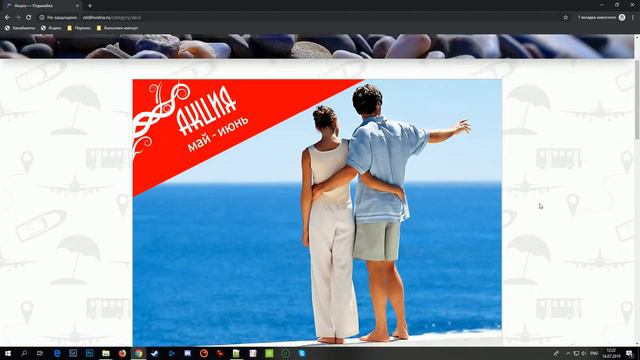Viewport: 640px width, 360px height.
Task: Open the Яндекс bookmark
Action: coord(51,28)
